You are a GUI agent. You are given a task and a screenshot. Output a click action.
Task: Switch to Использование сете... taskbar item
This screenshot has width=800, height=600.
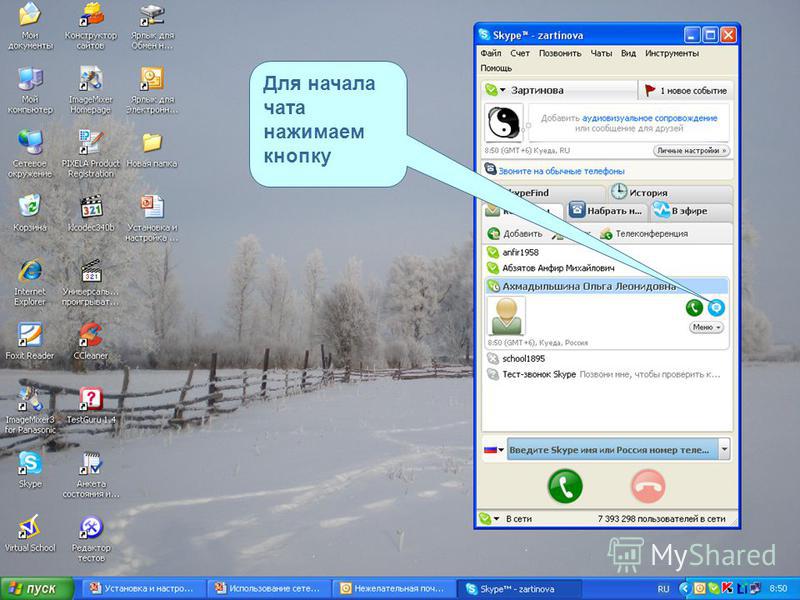(267, 588)
